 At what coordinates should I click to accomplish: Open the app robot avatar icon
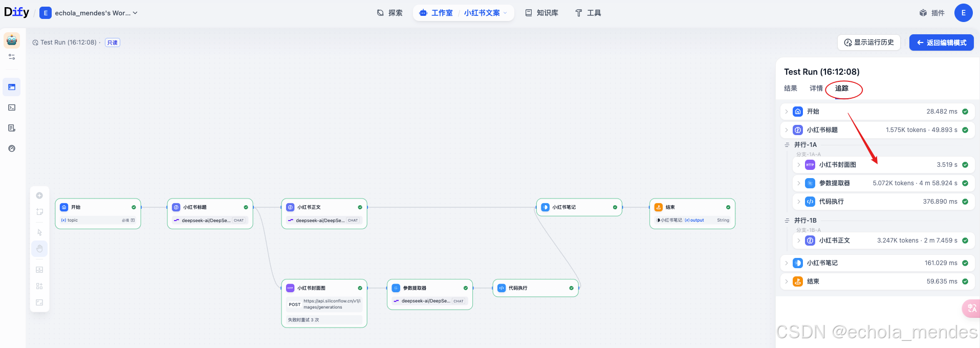point(12,40)
